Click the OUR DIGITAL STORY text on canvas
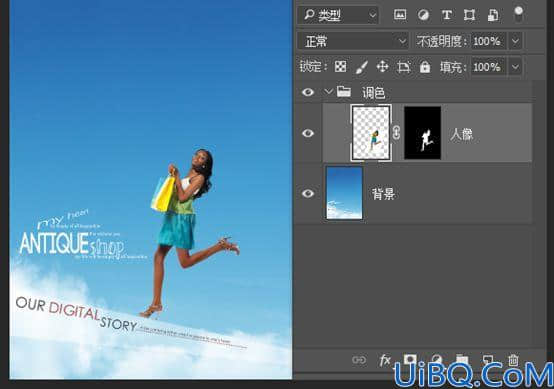Screen dimensions: 554x389 point(76,313)
